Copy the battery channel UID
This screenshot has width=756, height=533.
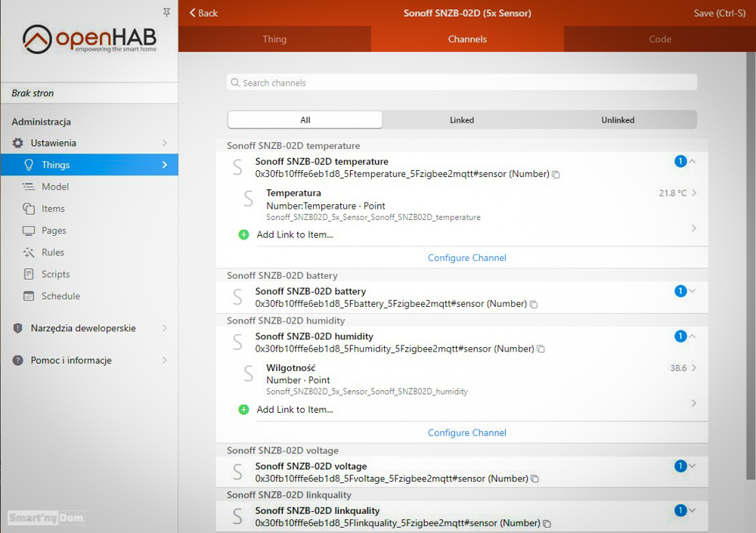click(x=534, y=305)
